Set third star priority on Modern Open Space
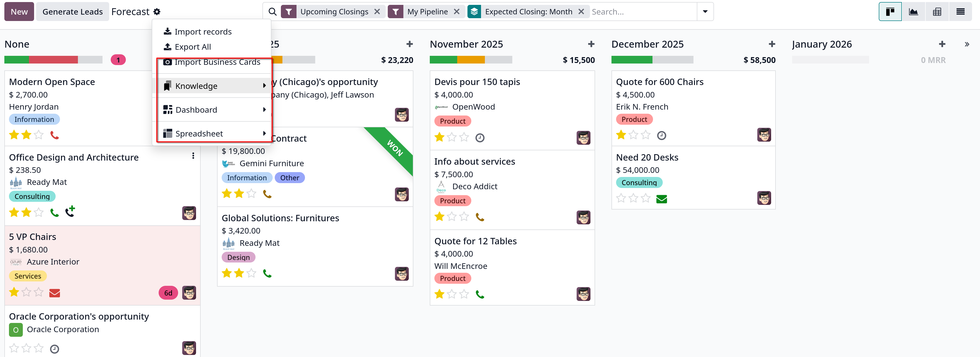Screen dimensions: 980x357 click(x=39, y=135)
